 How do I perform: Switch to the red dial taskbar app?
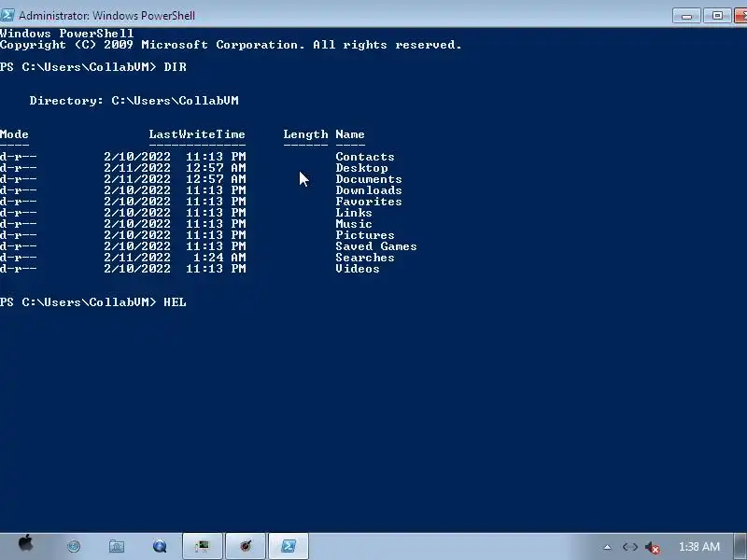[x=245, y=546]
